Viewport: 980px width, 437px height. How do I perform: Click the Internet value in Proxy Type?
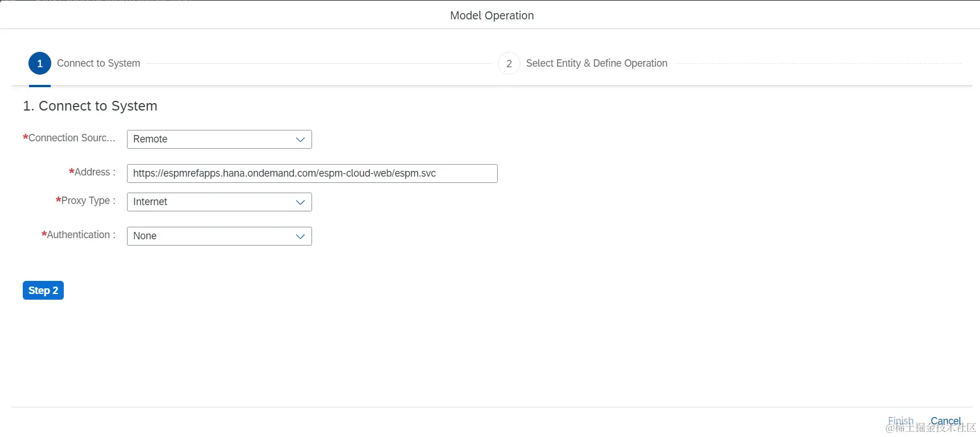pyautogui.click(x=150, y=202)
